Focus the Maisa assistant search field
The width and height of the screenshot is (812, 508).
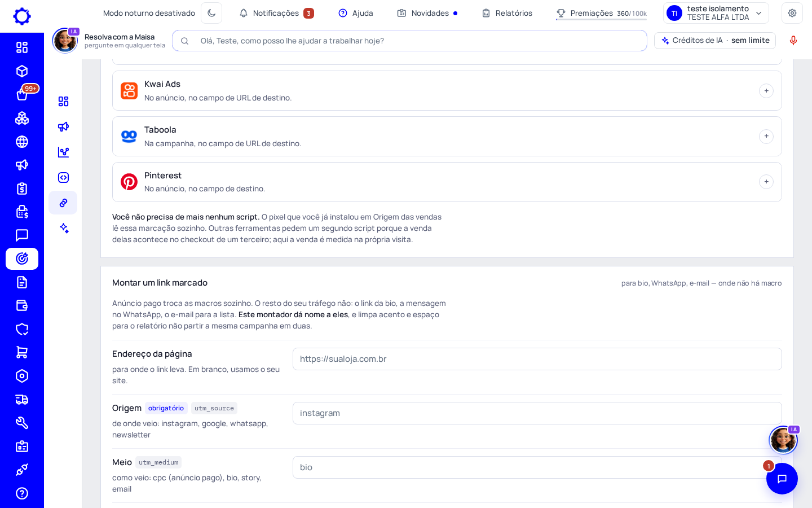[x=409, y=41]
